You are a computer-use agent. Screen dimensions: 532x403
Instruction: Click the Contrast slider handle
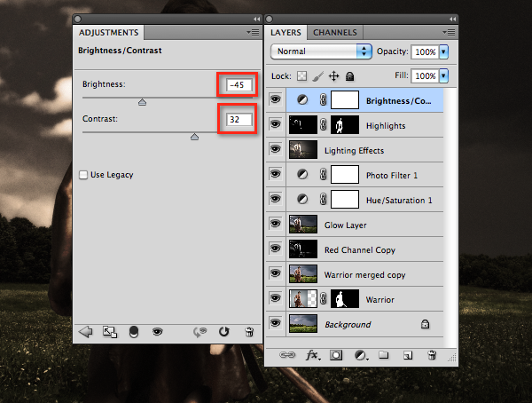pos(194,137)
